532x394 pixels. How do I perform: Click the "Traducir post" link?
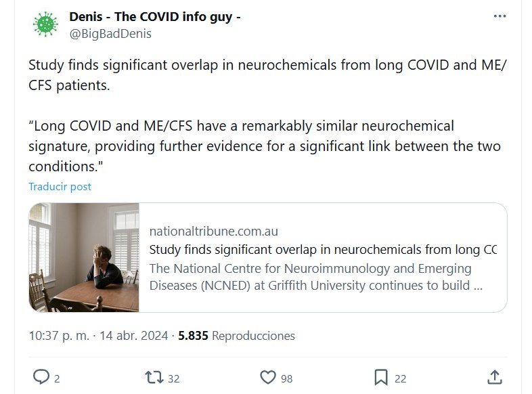point(60,186)
